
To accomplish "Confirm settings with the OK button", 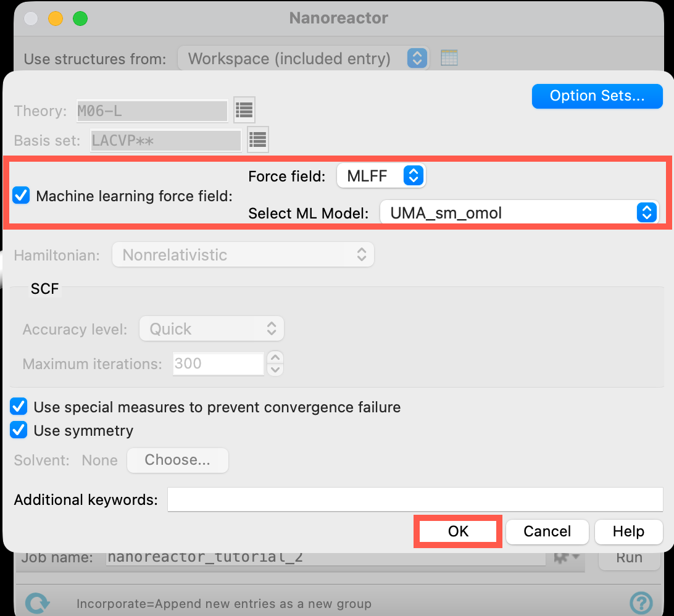I will (458, 531).
